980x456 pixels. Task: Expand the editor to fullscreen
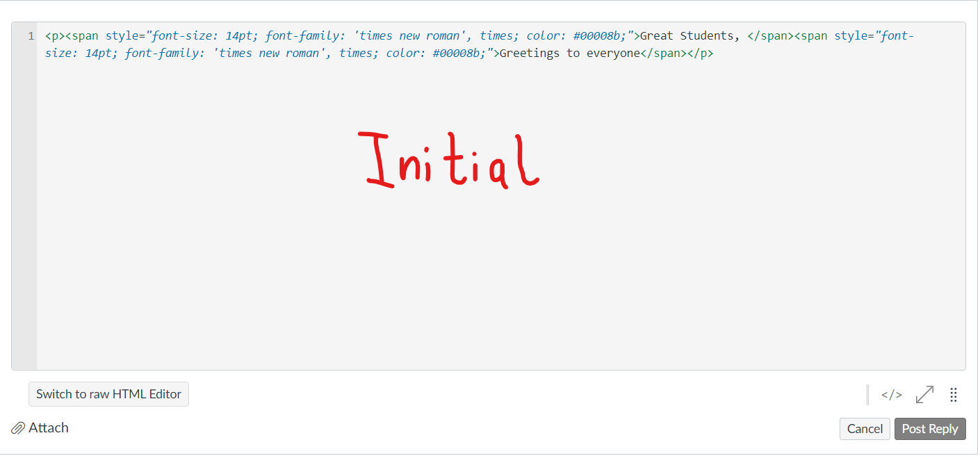(924, 394)
